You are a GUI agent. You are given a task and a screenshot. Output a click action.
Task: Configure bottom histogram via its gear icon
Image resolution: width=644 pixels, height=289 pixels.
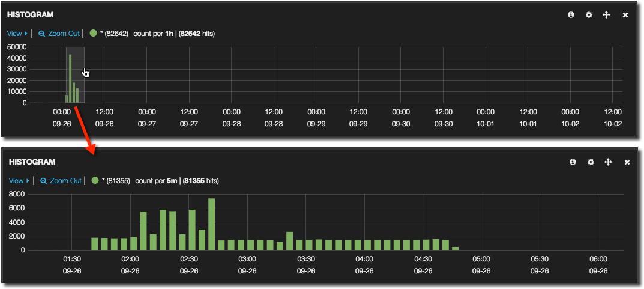click(591, 162)
